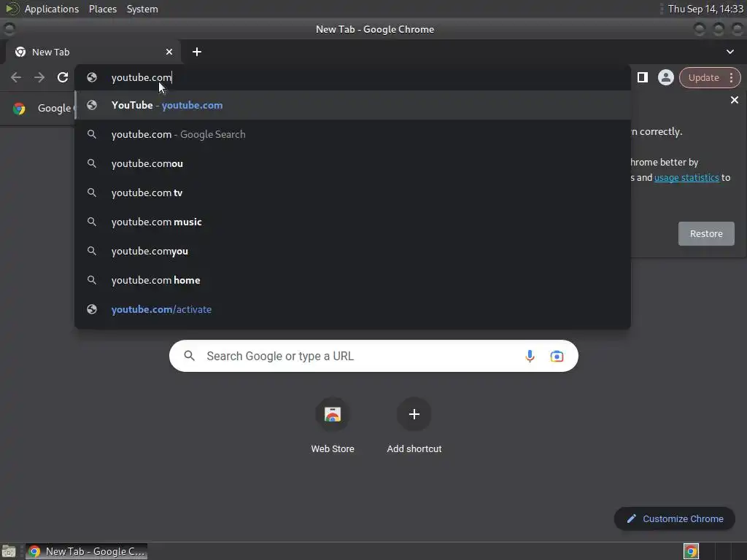
Task: Click the show desktop icon in the taskbar
Action: (x=9, y=551)
